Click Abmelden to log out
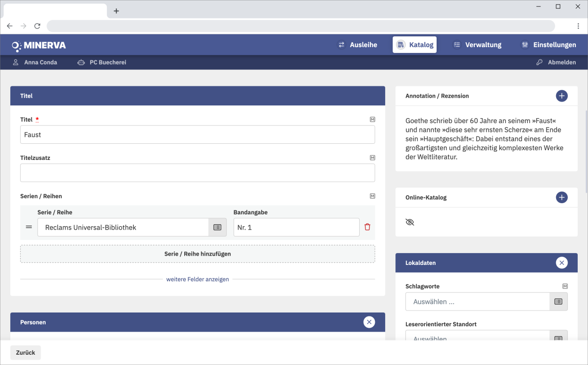This screenshot has width=588, height=365. pos(556,62)
